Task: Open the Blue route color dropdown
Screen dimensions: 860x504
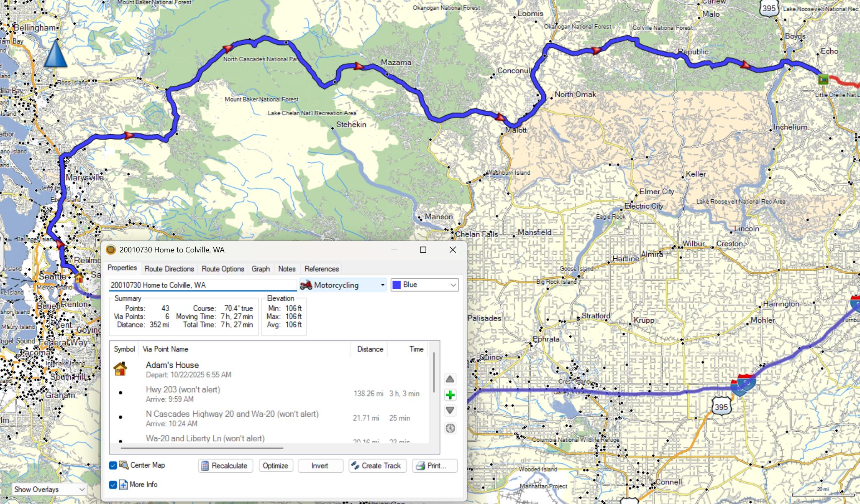Action: [425, 285]
